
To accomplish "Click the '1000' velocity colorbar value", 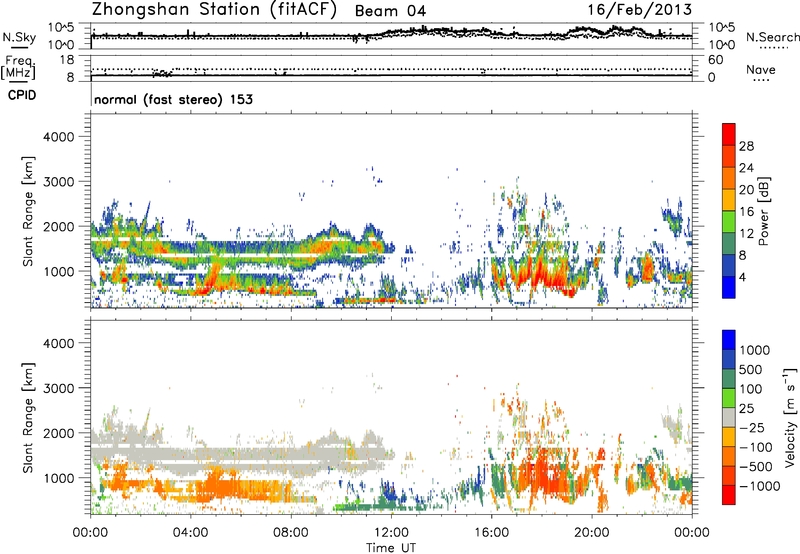I will pos(755,350).
